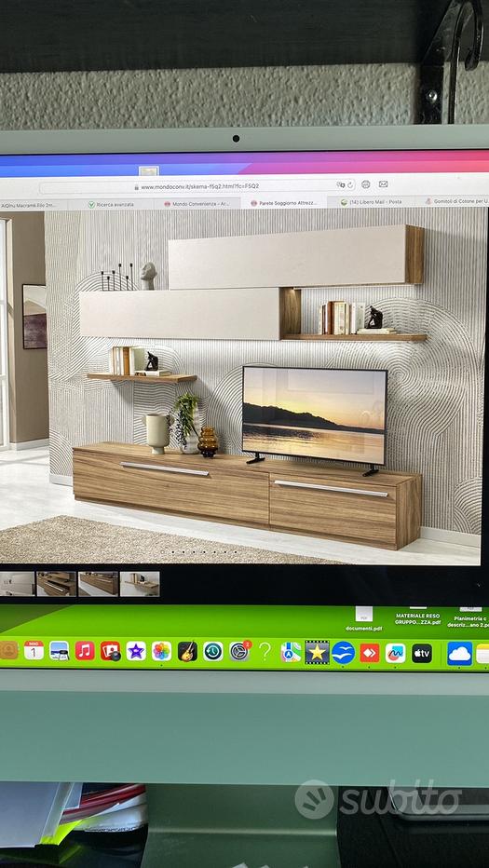Click the first image carousel dot
The image size is (489, 868).
pyautogui.click(x=162, y=552)
